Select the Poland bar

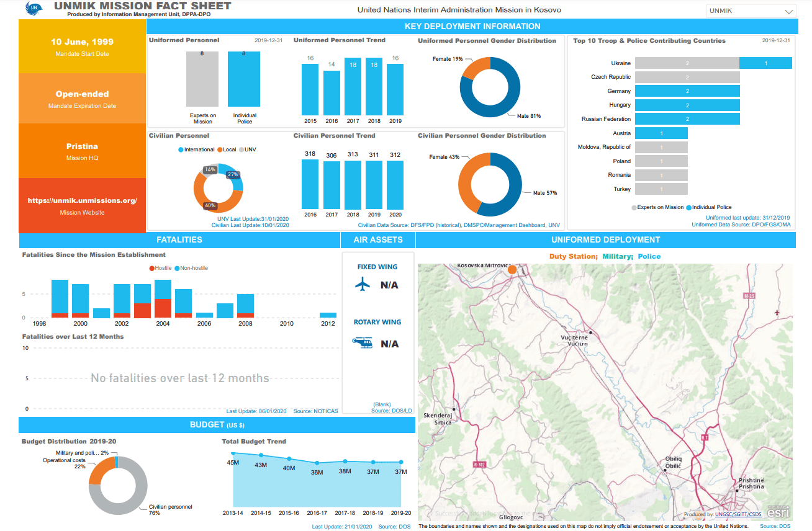pos(662,161)
